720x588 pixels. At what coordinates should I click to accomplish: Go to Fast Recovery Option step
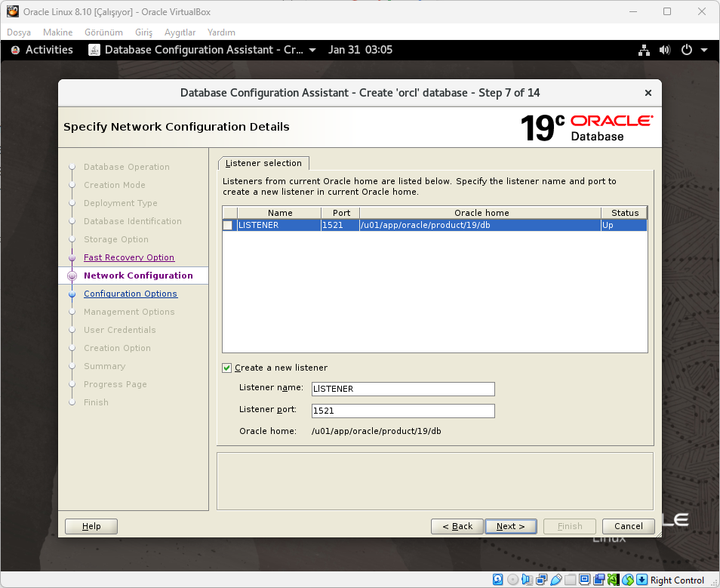[129, 257]
